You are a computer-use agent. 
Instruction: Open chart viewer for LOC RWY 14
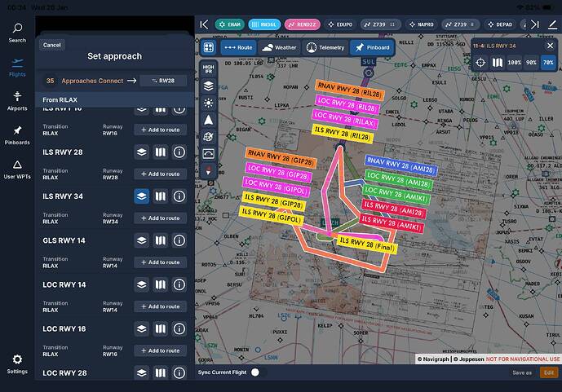pos(160,284)
